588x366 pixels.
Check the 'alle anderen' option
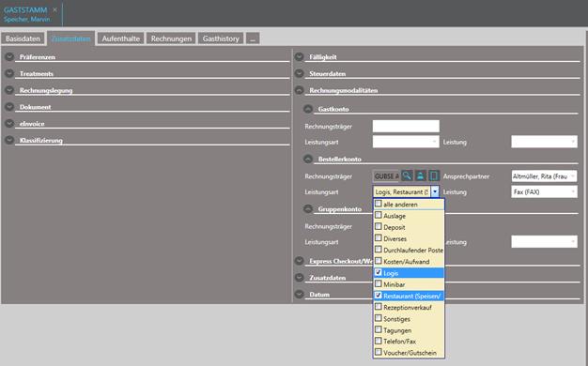point(379,204)
